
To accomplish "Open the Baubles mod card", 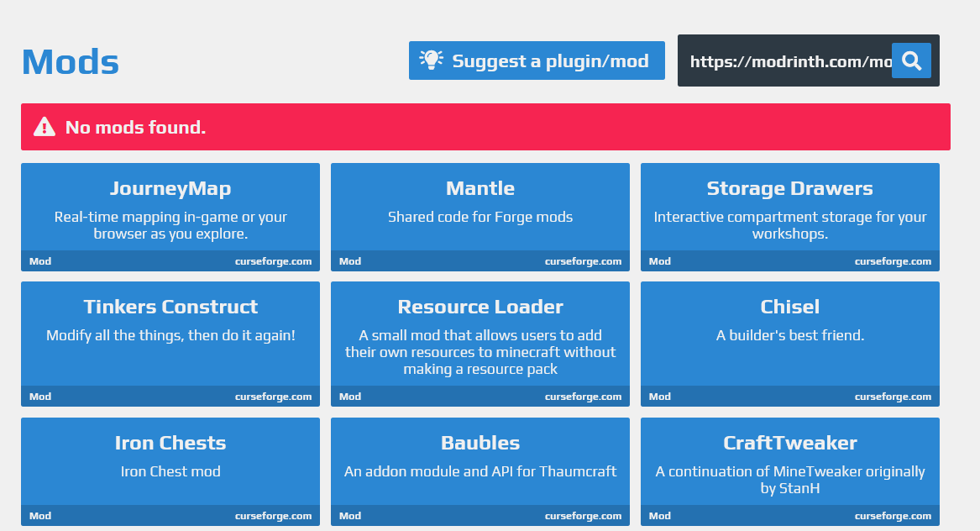I will coord(480,471).
